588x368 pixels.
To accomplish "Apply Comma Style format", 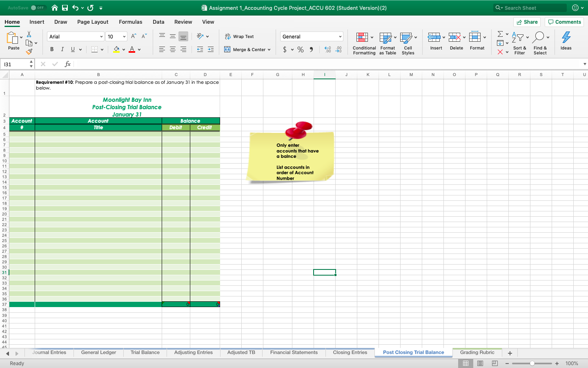I will click(x=311, y=49).
